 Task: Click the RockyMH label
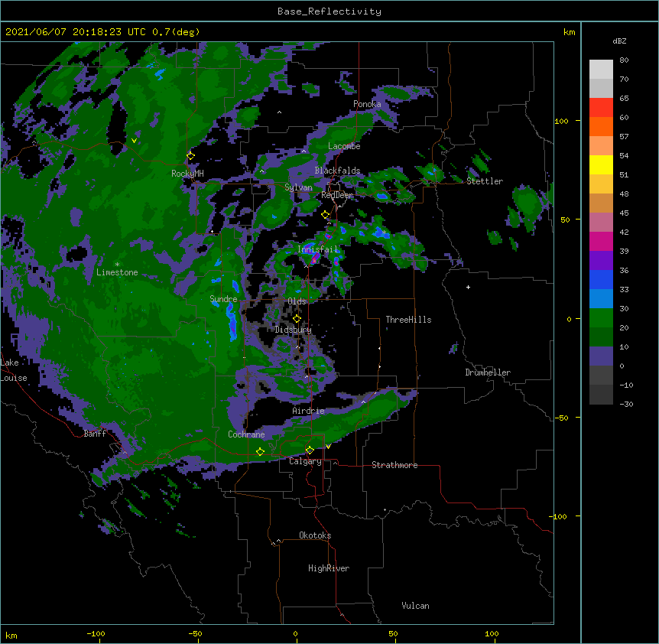187,173
